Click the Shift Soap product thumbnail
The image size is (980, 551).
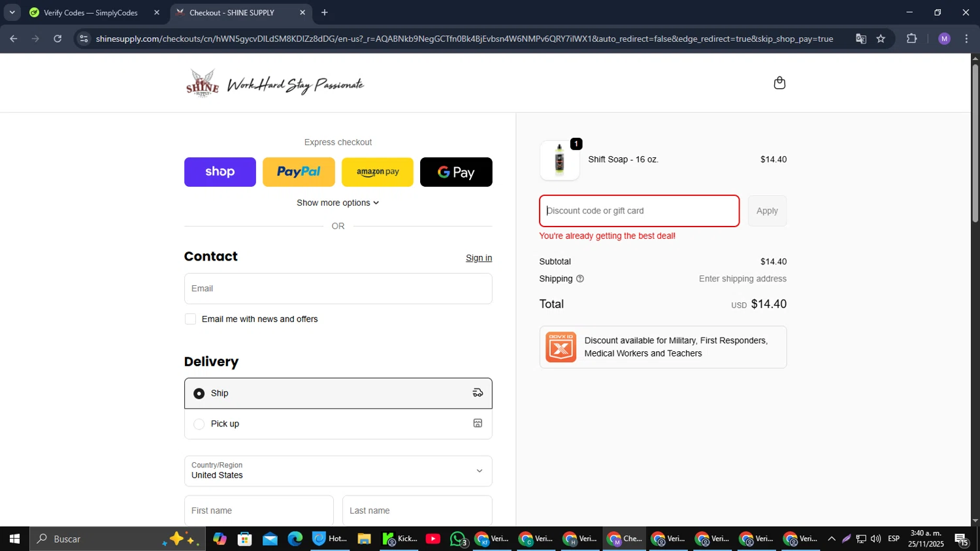560,160
